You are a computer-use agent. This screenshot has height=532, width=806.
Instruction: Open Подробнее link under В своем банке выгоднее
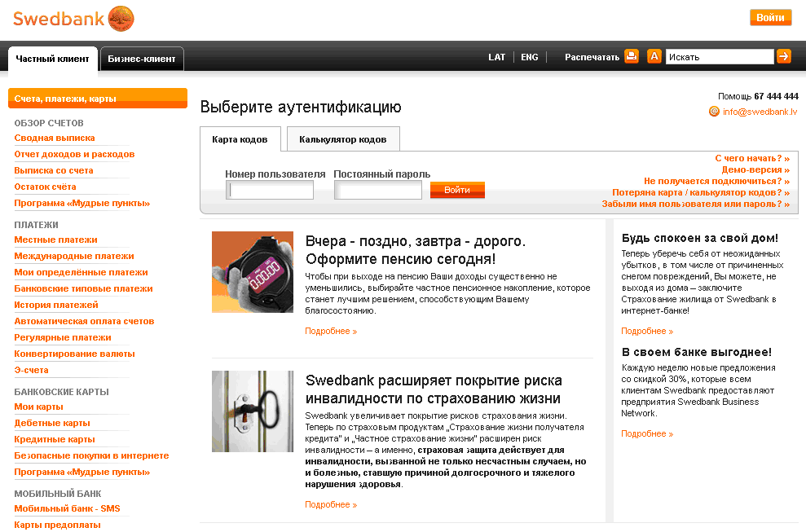647,433
